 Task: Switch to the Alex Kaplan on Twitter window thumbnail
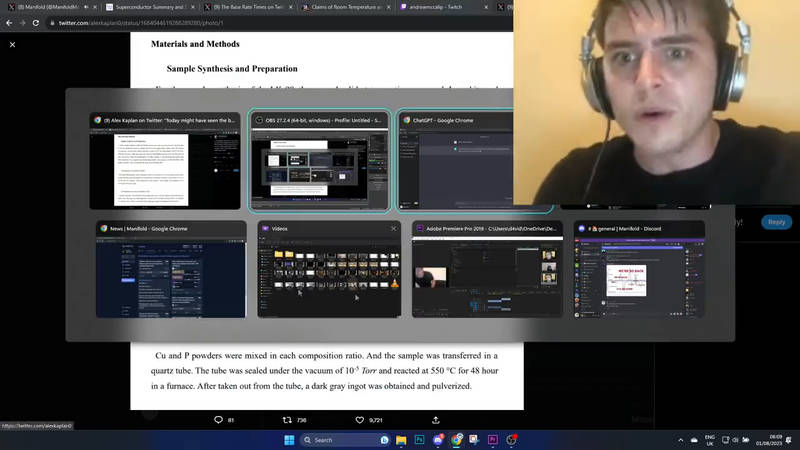[x=165, y=161]
